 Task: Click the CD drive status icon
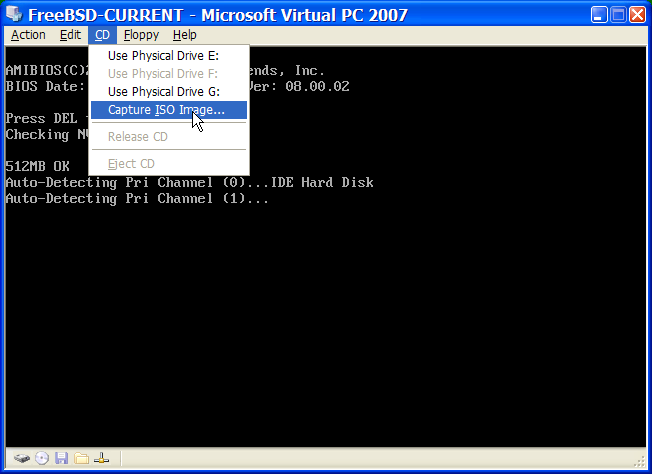tap(41, 458)
